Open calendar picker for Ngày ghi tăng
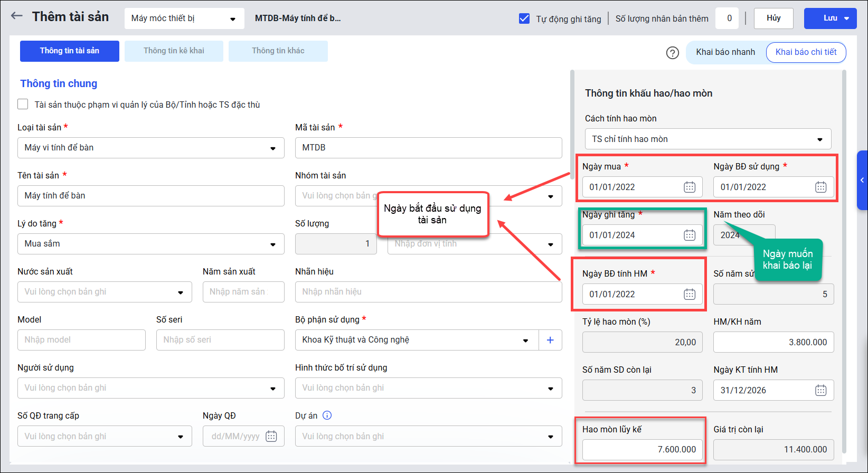 coord(690,235)
